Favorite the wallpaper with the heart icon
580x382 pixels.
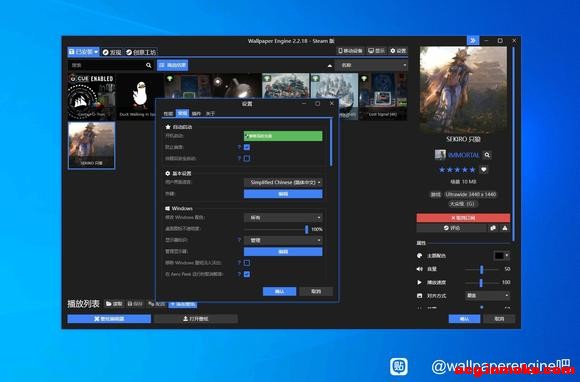483,170
